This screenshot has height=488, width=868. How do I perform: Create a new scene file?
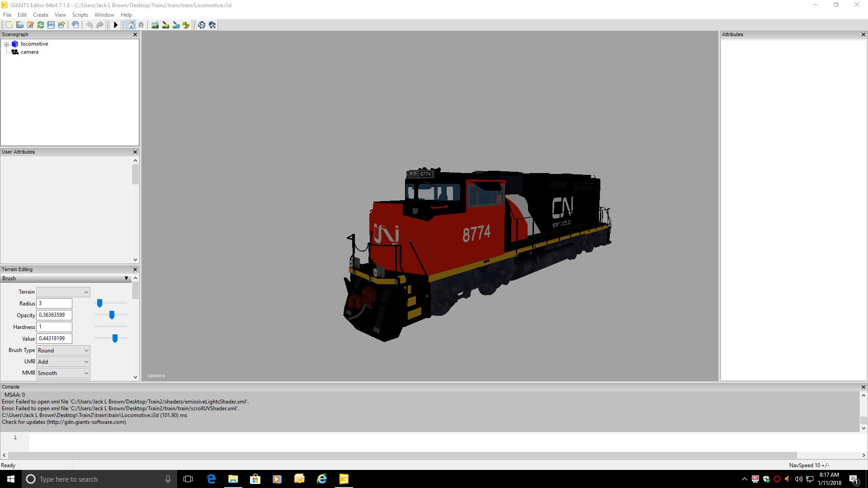click(9, 25)
